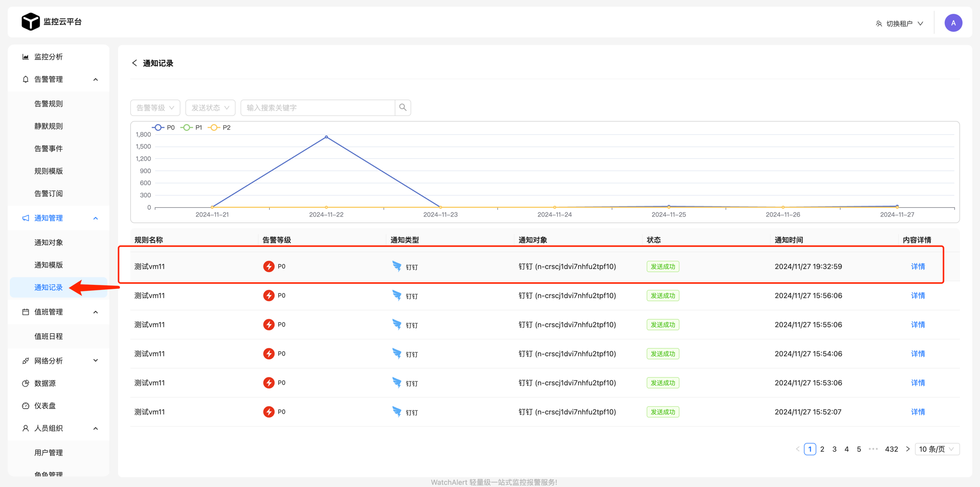Viewport: 980px width, 487px height.
Task: Open 告警规则 in the sidebar
Action: pyautogui.click(x=49, y=104)
